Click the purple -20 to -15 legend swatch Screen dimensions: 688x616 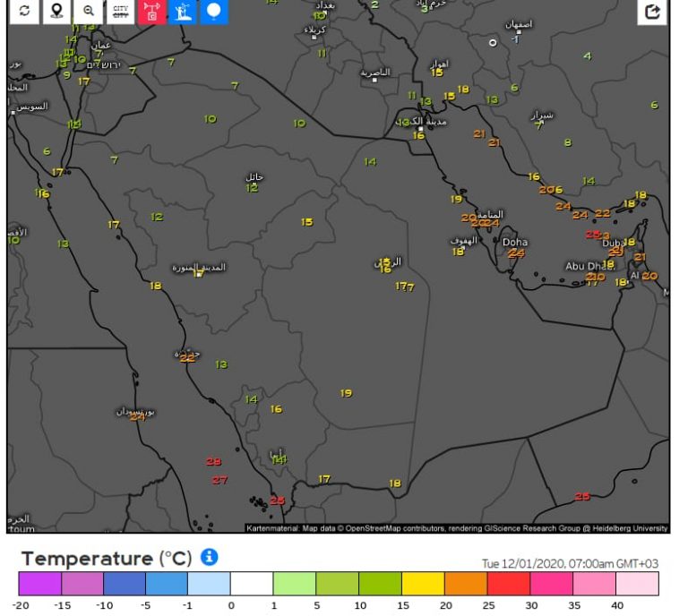coord(39,584)
